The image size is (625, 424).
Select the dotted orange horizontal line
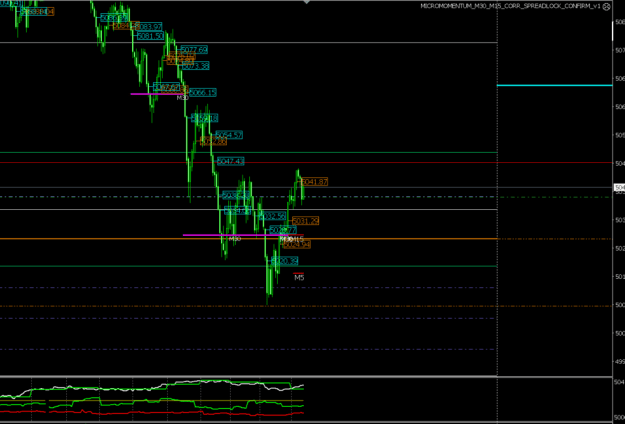[306, 306]
